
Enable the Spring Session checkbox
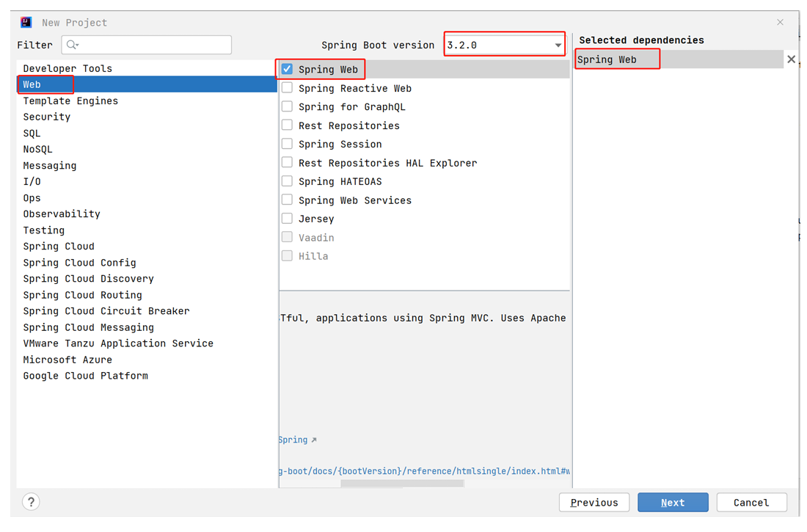(x=287, y=144)
